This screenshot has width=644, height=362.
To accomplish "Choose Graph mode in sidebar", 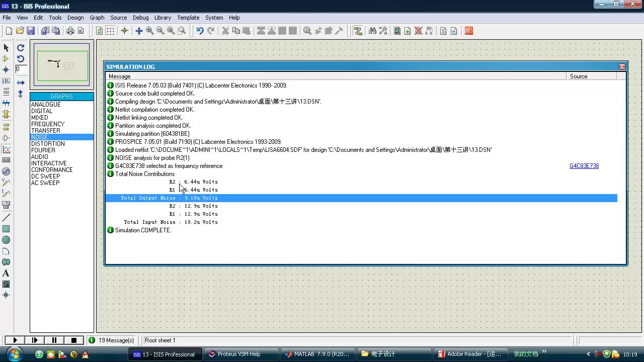I will tap(6, 149).
